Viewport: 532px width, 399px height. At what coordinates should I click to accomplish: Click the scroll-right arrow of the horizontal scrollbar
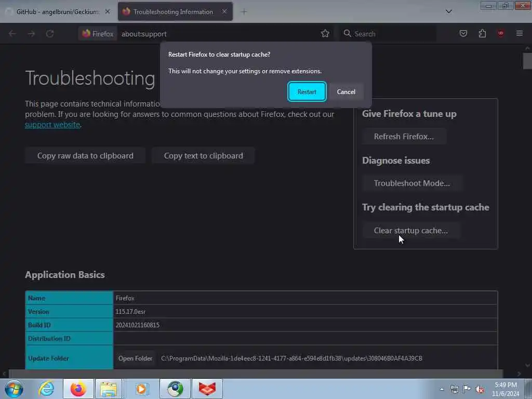point(519,374)
